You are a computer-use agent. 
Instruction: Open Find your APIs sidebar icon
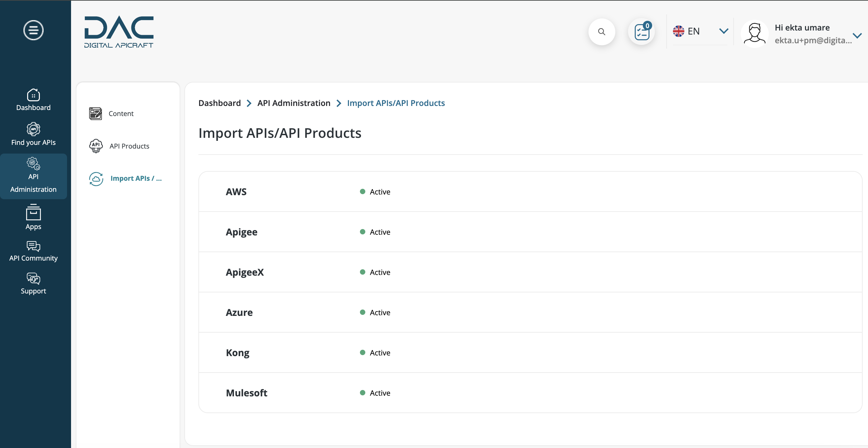(34, 129)
